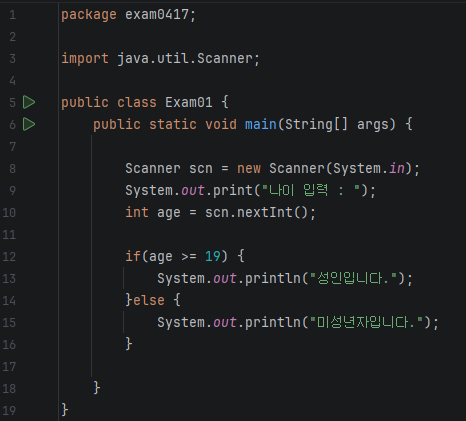Click the "미성년자입니다." string literal
The width and height of the screenshot is (466, 421).
pyautogui.click(x=366, y=322)
